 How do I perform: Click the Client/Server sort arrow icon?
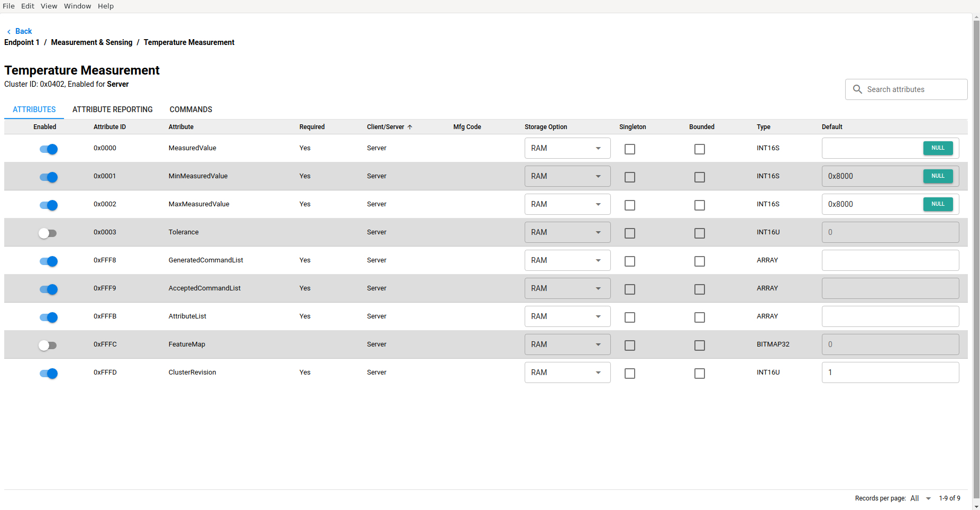410,127
